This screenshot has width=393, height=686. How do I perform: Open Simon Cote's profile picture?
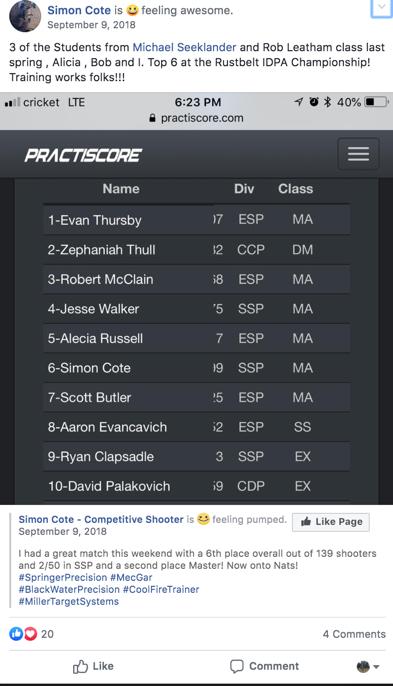click(x=25, y=16)
